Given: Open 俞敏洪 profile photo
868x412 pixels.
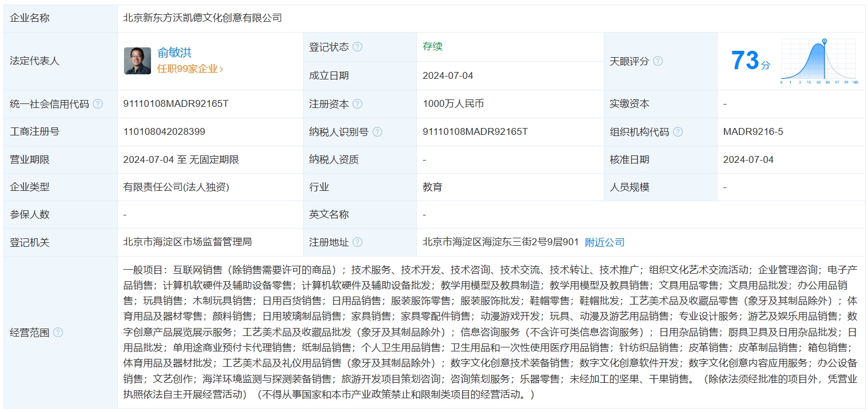Looking at the screenshot, I should click(x=137, y=61).
